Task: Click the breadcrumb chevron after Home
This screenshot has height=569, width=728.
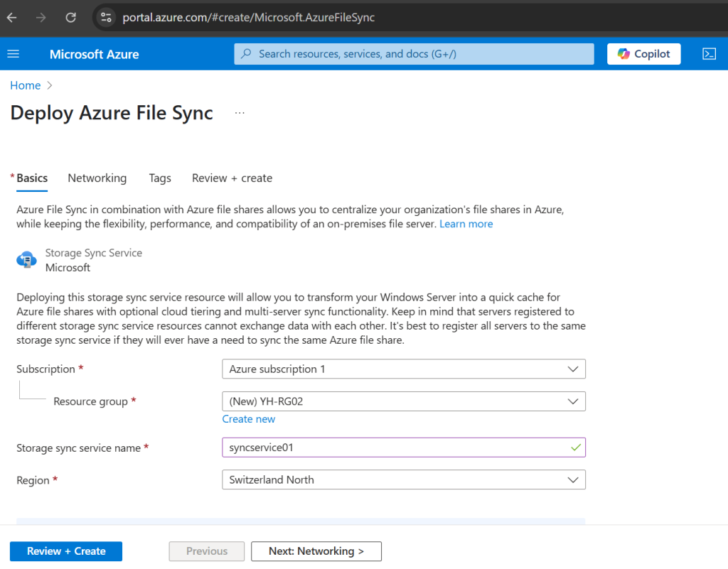Action: [50, 85]
